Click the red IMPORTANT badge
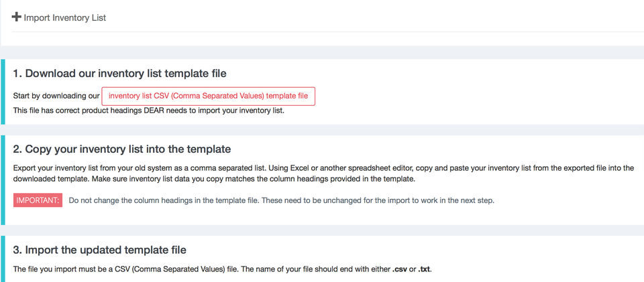The width and height of the screenshot is (644, 282). tap(38, 200)
